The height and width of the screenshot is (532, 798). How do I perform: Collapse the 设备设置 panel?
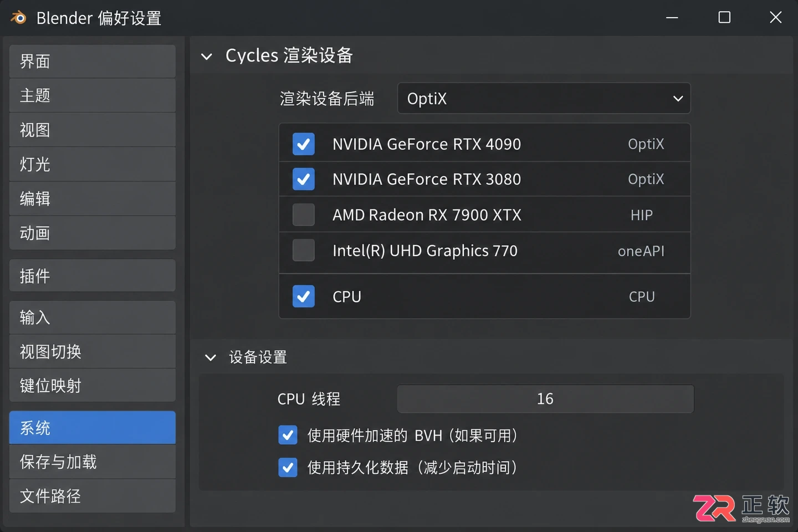211,357
